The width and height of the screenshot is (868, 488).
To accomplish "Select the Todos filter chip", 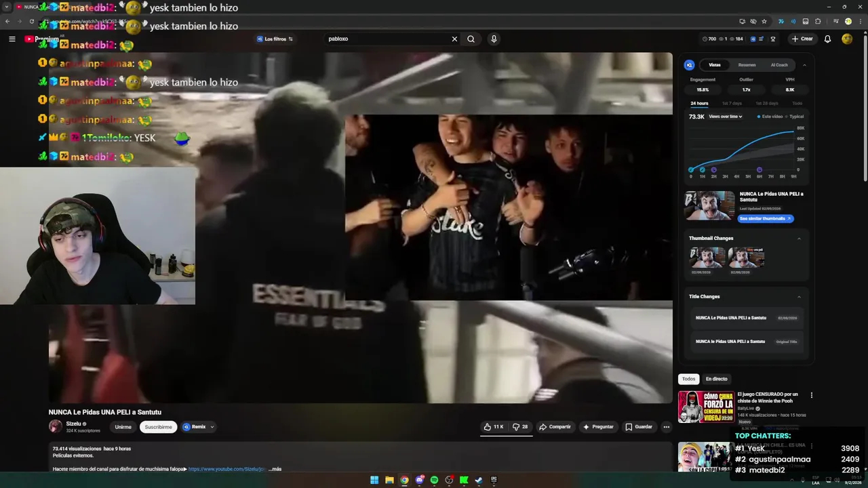I will tap(688, 379).
